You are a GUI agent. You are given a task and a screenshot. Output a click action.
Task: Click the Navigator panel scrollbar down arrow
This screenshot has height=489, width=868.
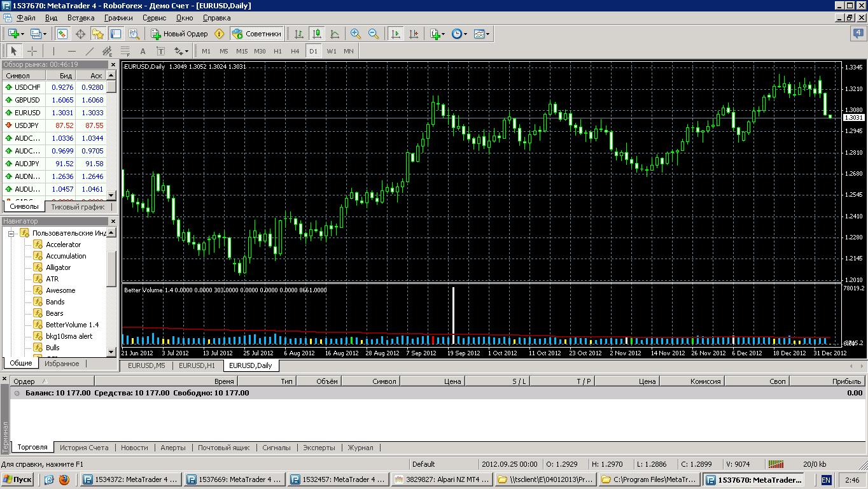point(112,352)
